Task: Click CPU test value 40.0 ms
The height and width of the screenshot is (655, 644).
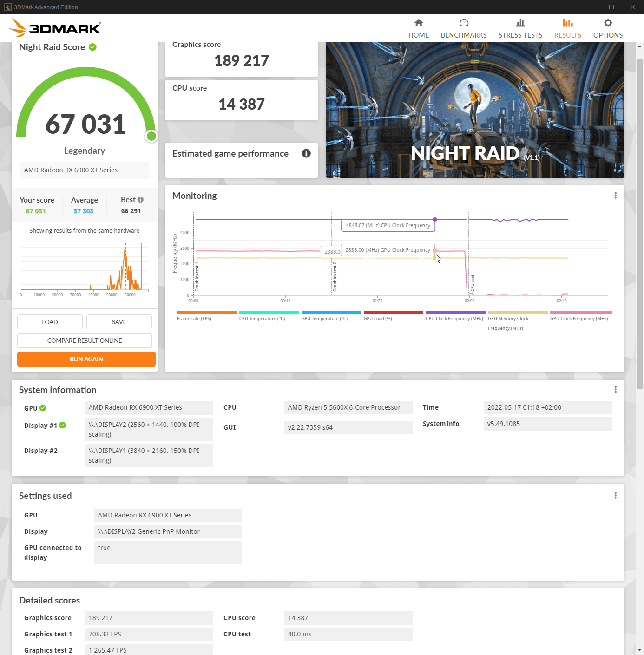Action: click(x=348, y=634)
